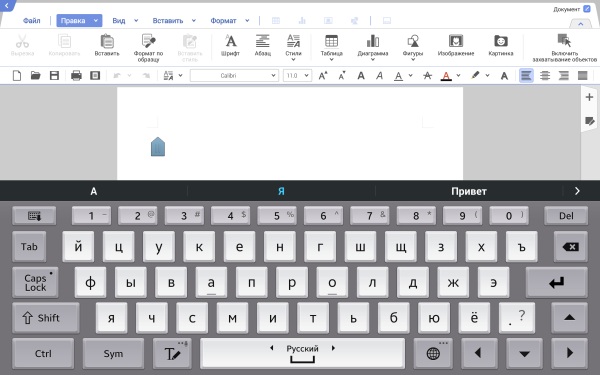Open the font size 11.0 dropdown
The image size is (600, 375).
297,75
